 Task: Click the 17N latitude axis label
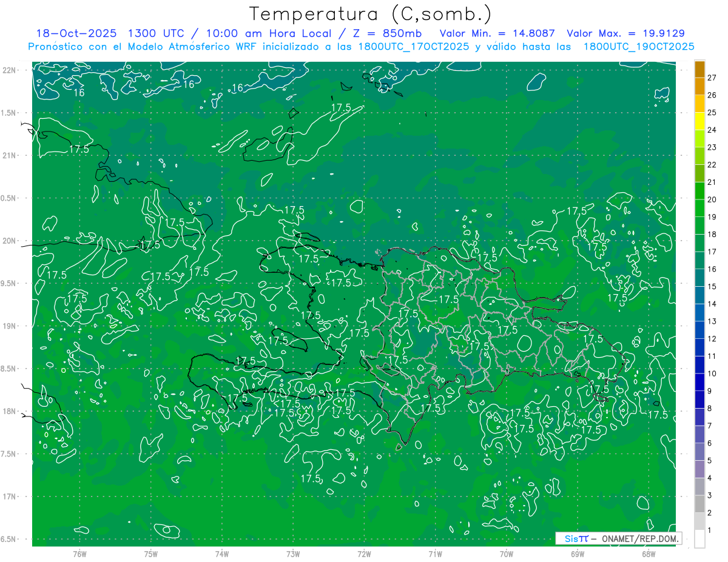pos(10,497)
